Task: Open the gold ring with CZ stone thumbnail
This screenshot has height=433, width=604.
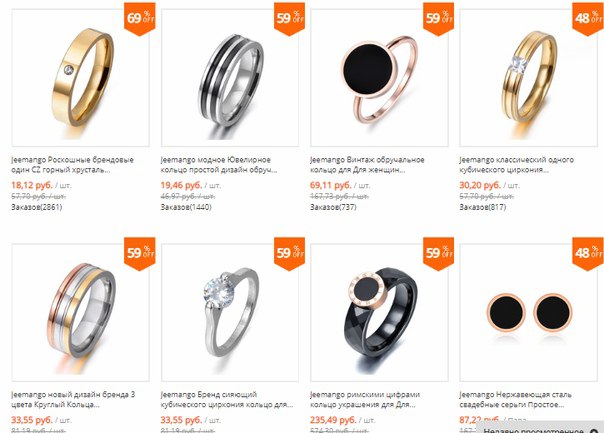Action: pos(81,77)
